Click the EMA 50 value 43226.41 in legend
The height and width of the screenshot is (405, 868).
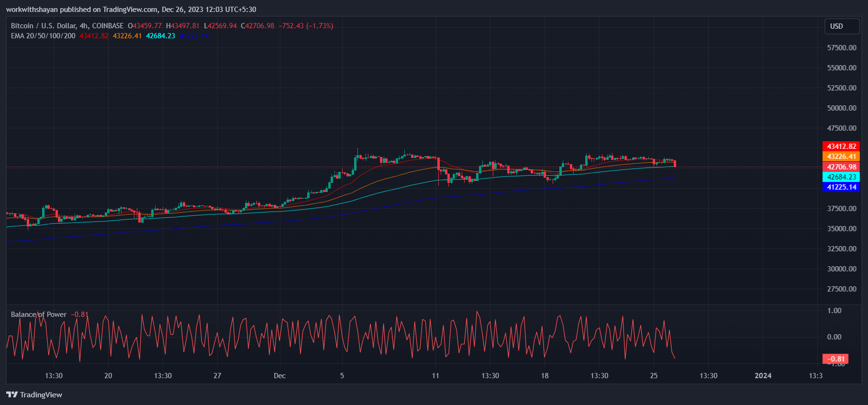point(127,36)
